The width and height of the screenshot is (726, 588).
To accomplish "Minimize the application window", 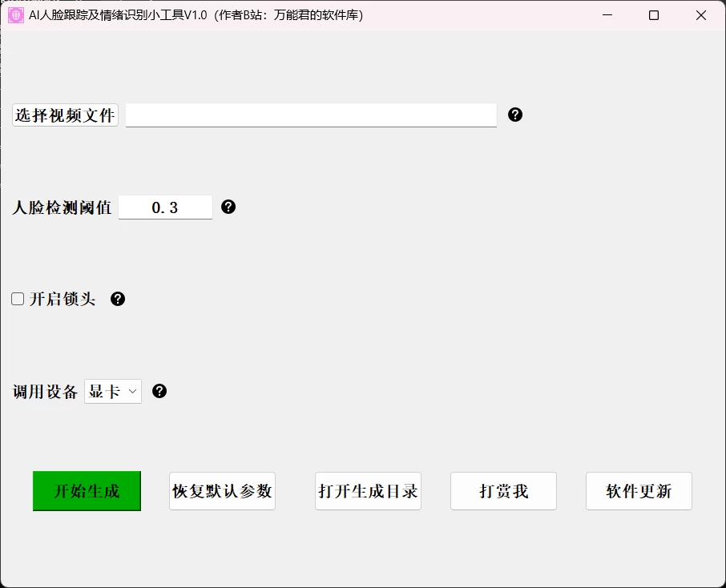I will (x=609, y=15).
